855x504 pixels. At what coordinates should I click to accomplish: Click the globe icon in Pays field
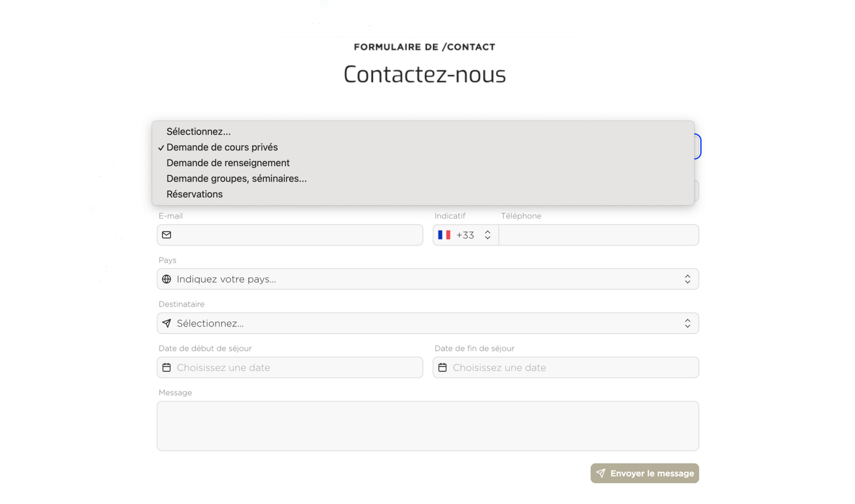tap(167, 279)
